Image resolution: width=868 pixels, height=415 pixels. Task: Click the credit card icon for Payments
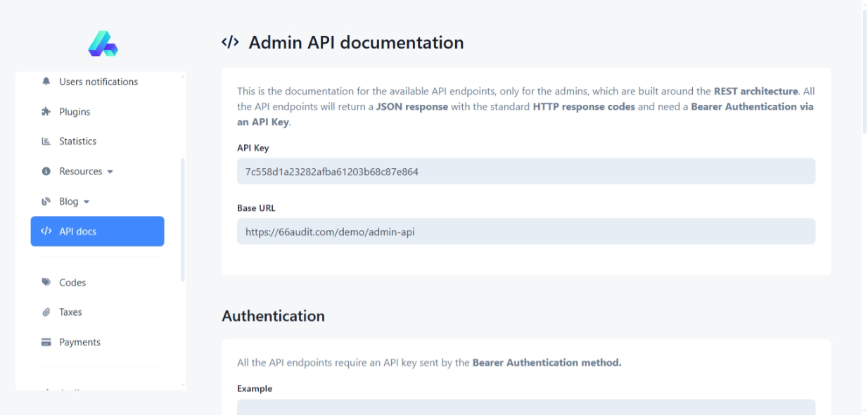[46, 343]
